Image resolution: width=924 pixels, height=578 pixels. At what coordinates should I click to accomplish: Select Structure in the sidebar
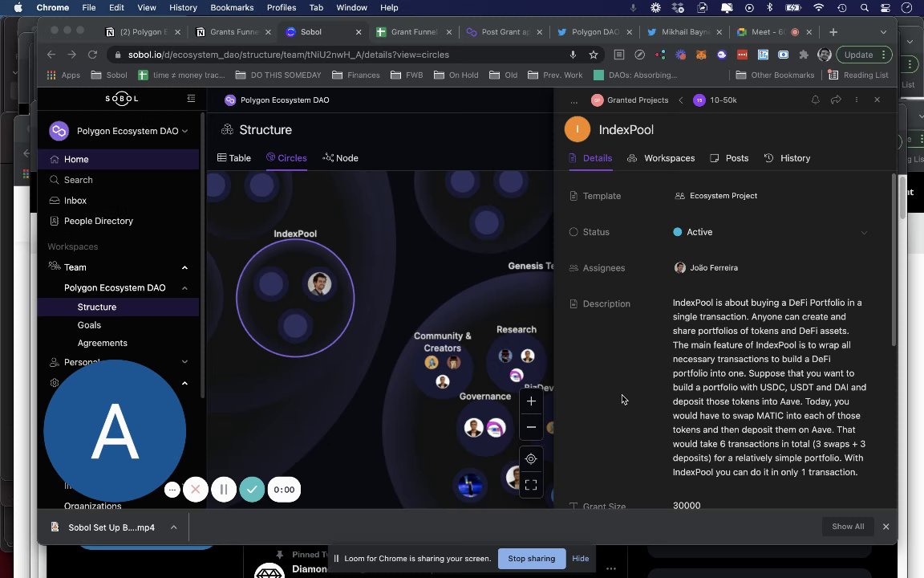118,307
